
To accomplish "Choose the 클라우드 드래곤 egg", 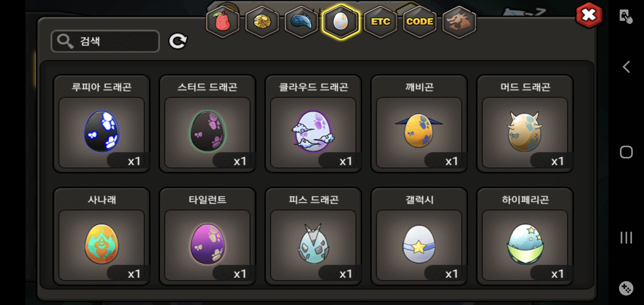I will [313, 124].
